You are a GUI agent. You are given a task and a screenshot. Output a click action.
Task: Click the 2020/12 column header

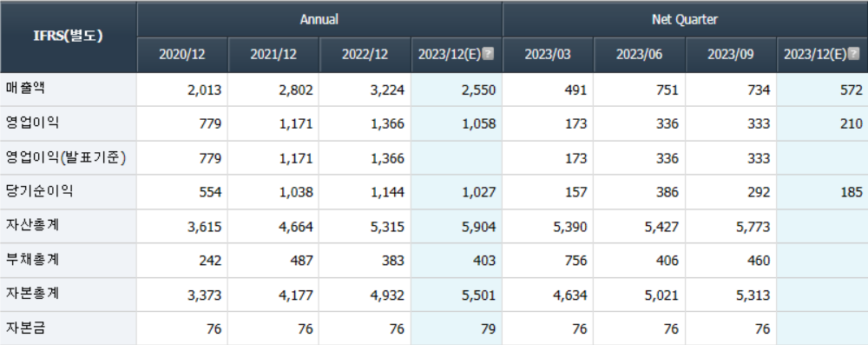point(182,55)
